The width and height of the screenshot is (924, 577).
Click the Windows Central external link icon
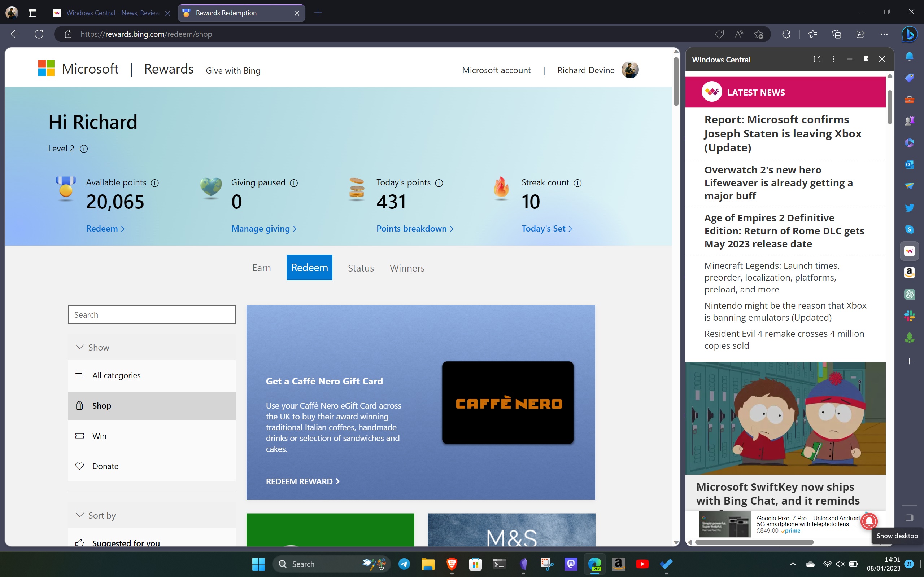point(817,59)
